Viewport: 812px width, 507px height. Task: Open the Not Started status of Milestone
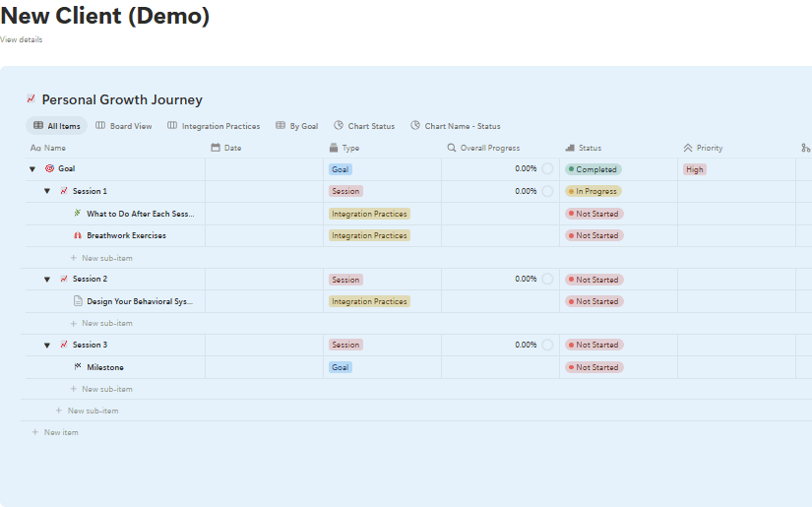tap(593, 367)
